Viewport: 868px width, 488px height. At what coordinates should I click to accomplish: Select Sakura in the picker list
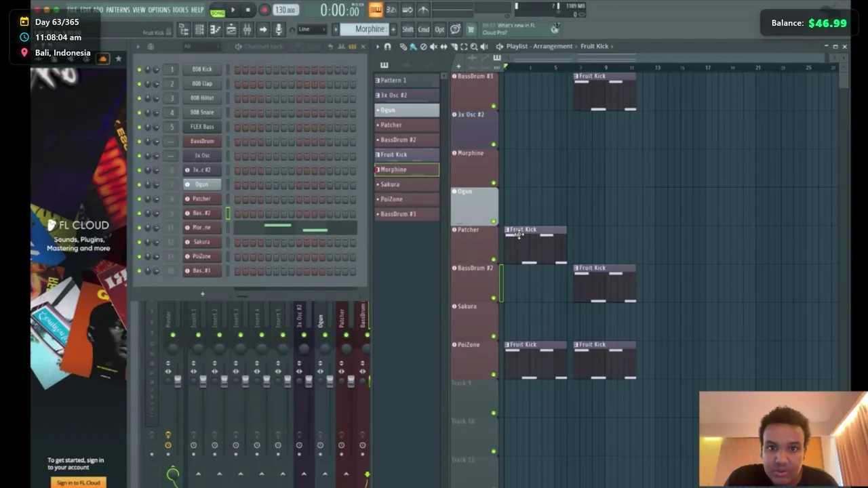click(407, 184)
